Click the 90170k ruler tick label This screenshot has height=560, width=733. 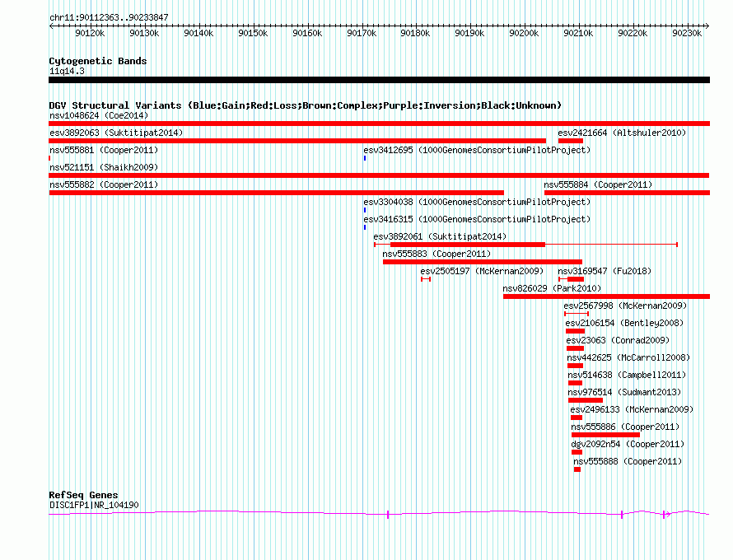[x=362, y=33]
